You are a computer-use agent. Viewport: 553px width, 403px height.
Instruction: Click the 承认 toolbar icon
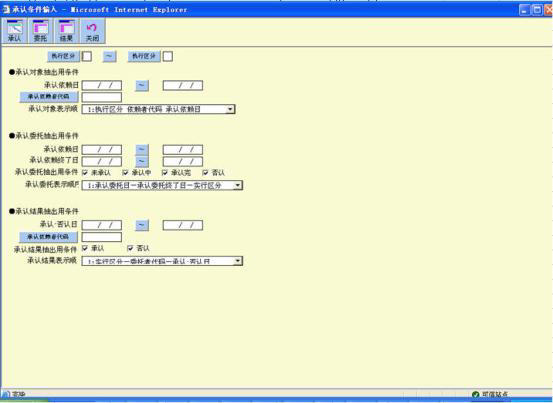[14, 31]
